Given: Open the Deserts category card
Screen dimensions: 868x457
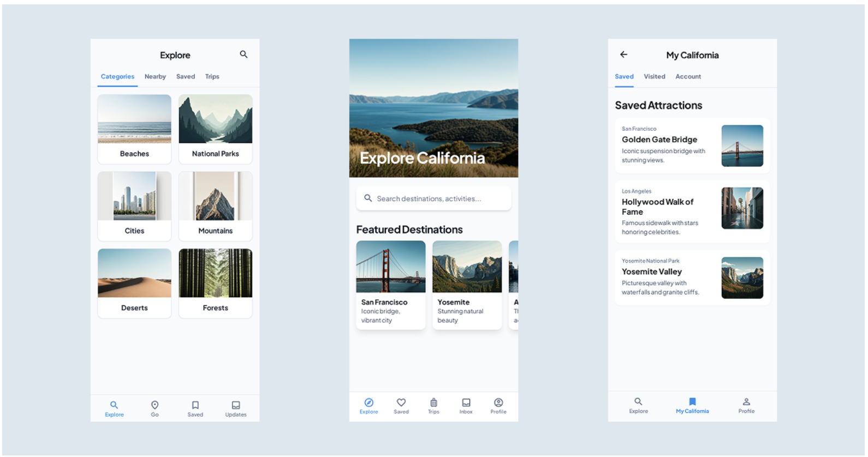Looking at the screenshot, I should pos(134,284).
